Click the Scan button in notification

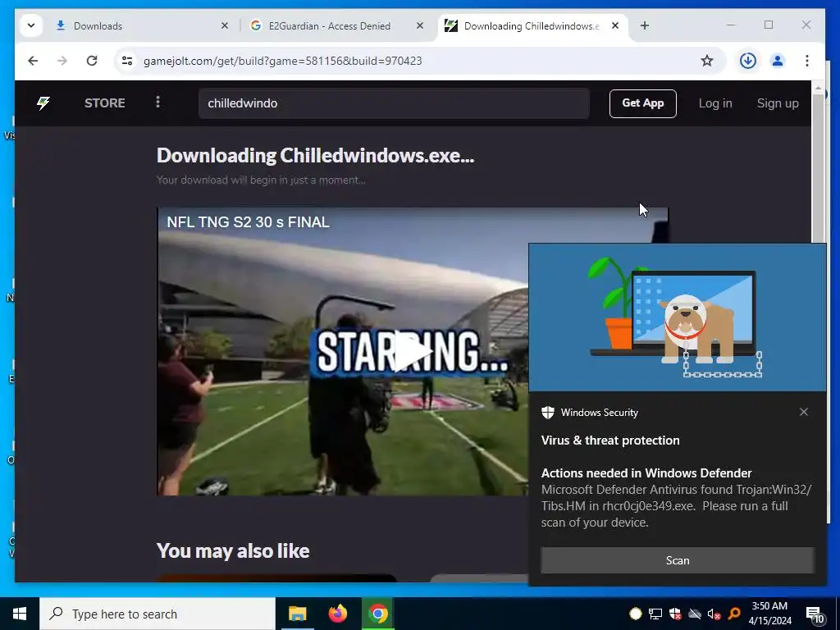pyautogui.click(x=677, y=560)
